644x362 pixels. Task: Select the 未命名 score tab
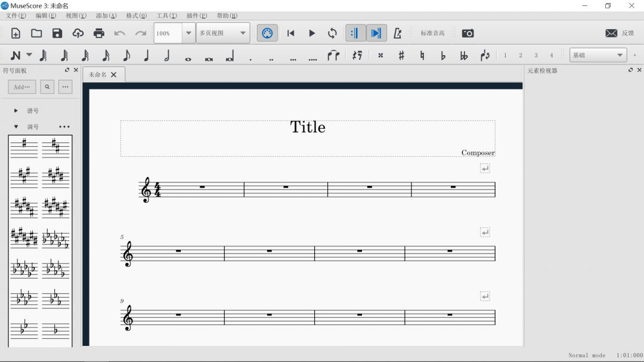[x=98, y=75]
